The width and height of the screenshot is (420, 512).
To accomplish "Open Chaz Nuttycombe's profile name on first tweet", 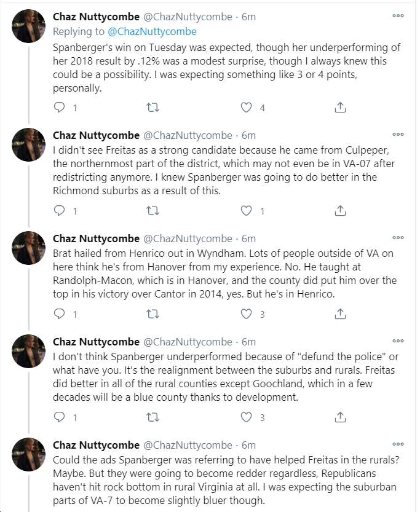I will [96, 17].
